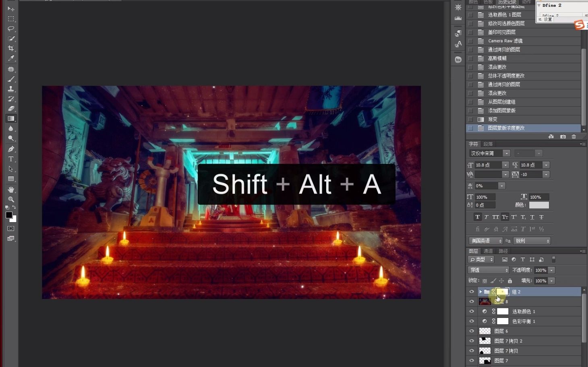Select the Eyedropper tool
Screen dimensions: 588x367
(11, 58)
